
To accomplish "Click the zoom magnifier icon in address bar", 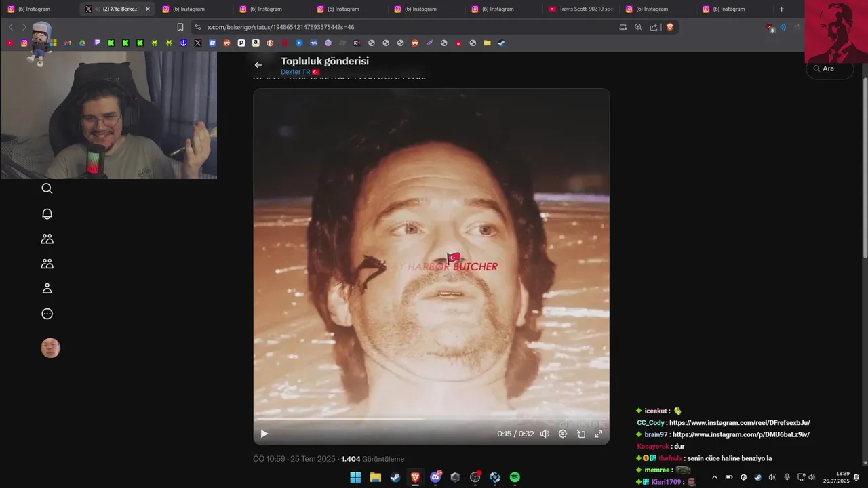I will point(638,27).
